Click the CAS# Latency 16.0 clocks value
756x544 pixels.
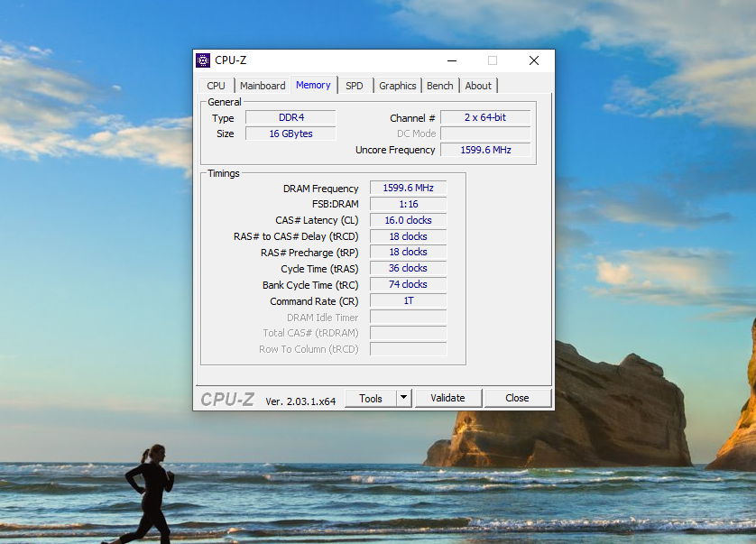409,220
